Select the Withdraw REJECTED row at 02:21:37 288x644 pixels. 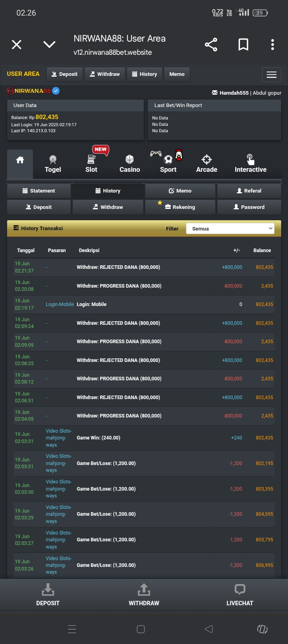tap(144, 267)
